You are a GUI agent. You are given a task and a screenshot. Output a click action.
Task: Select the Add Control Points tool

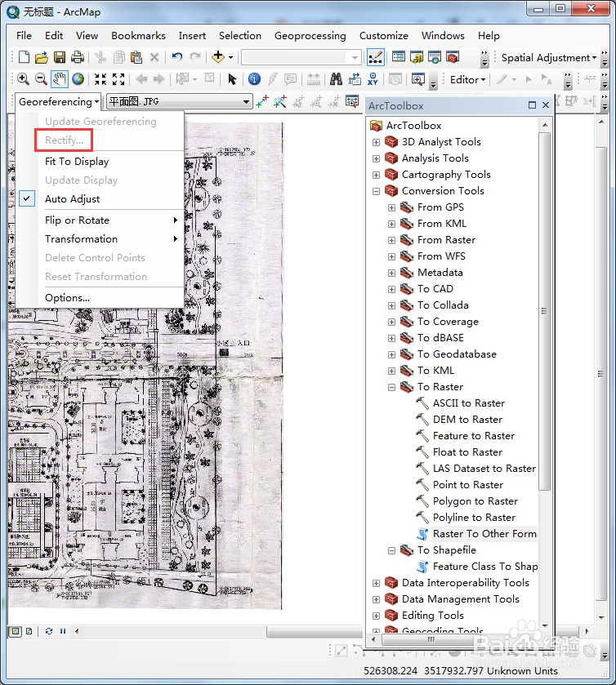(x=262, y=101)
